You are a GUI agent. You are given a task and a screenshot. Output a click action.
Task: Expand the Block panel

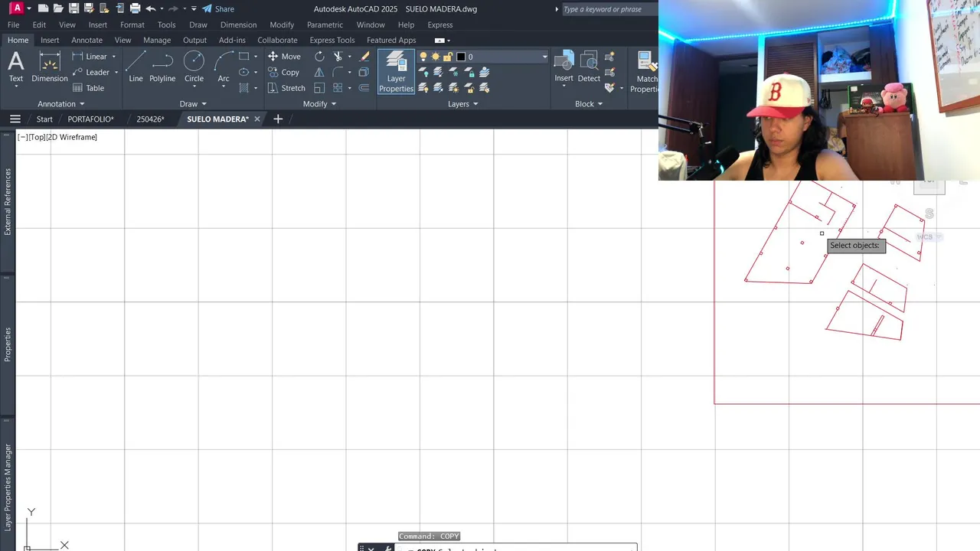pos(589,104)
